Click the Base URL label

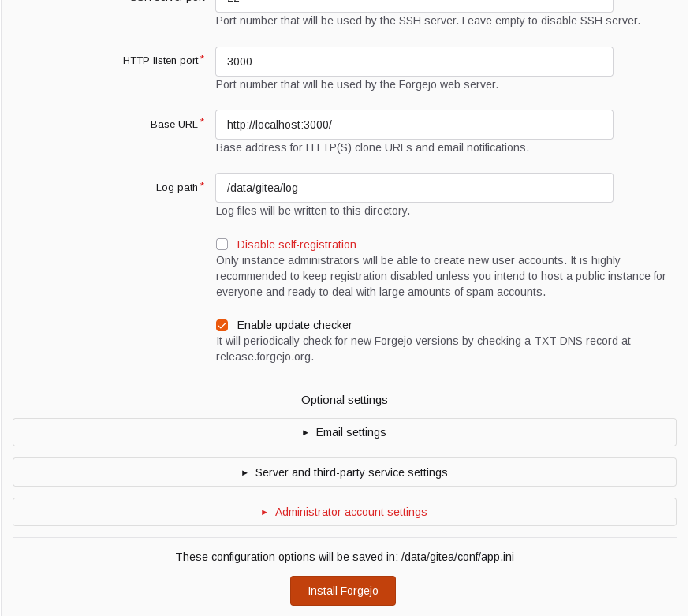[174, 125]
